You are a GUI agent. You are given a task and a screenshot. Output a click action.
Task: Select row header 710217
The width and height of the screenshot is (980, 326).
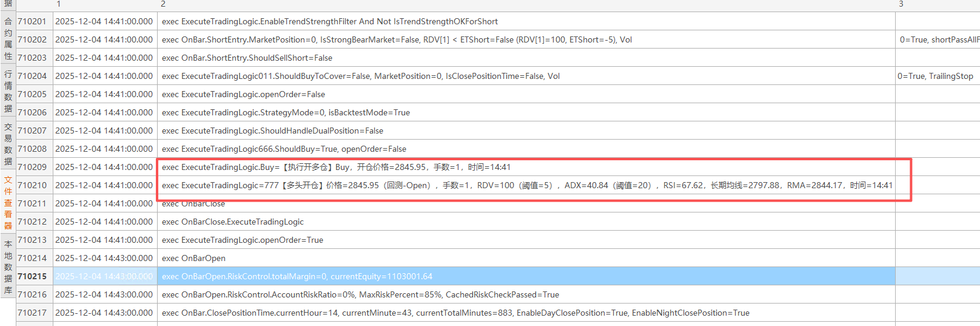pos(32,313)
